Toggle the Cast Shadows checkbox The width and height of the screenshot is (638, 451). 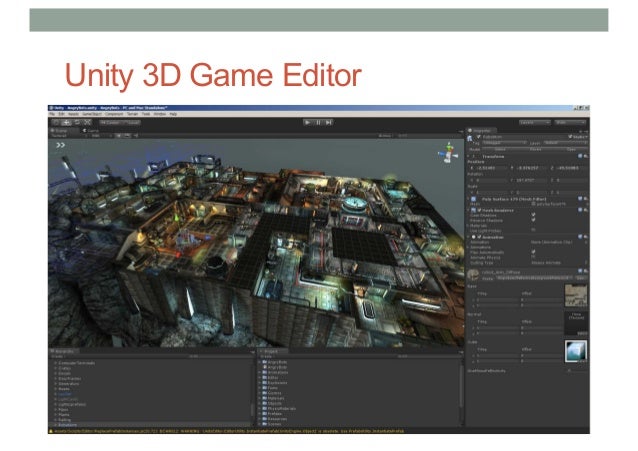[533, 215]
